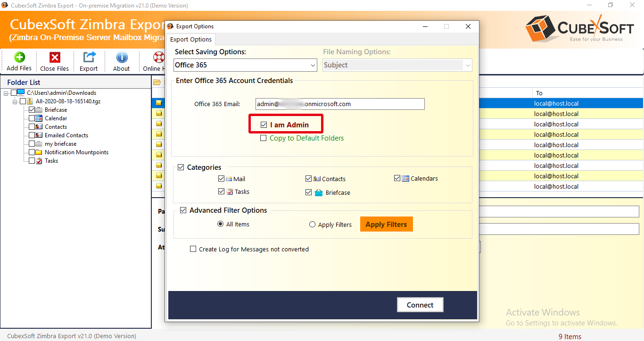Open the File Naming Options dropdown
Viewport: 644px width, 341px height.
(397, 65)
